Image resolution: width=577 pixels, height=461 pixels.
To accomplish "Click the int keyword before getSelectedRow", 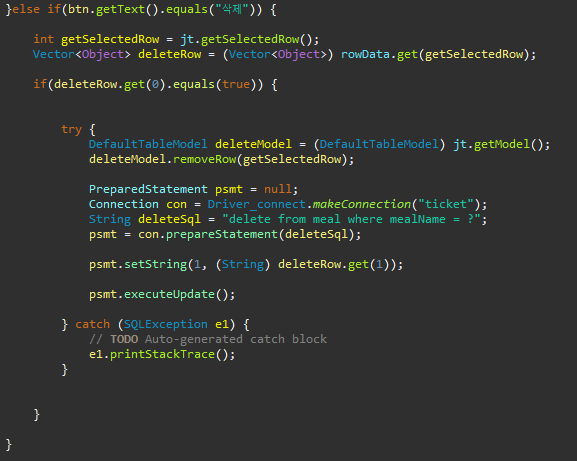I will 43,39.
